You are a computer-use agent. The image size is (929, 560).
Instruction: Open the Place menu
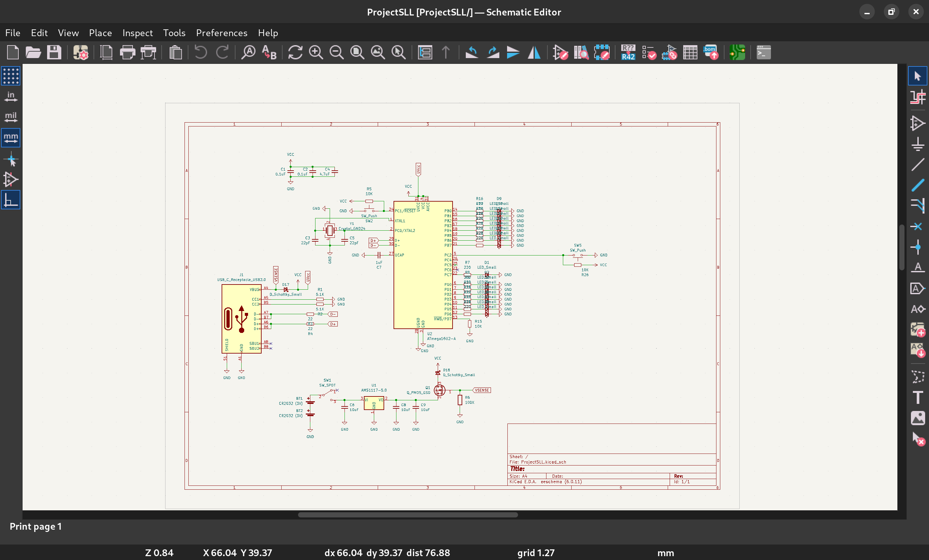[100, 33]
